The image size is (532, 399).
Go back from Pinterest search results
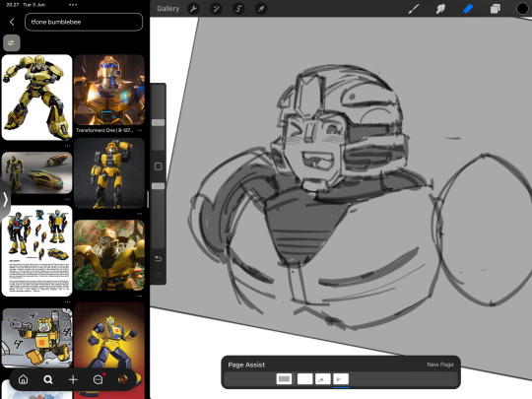click(x=12, y=22)
